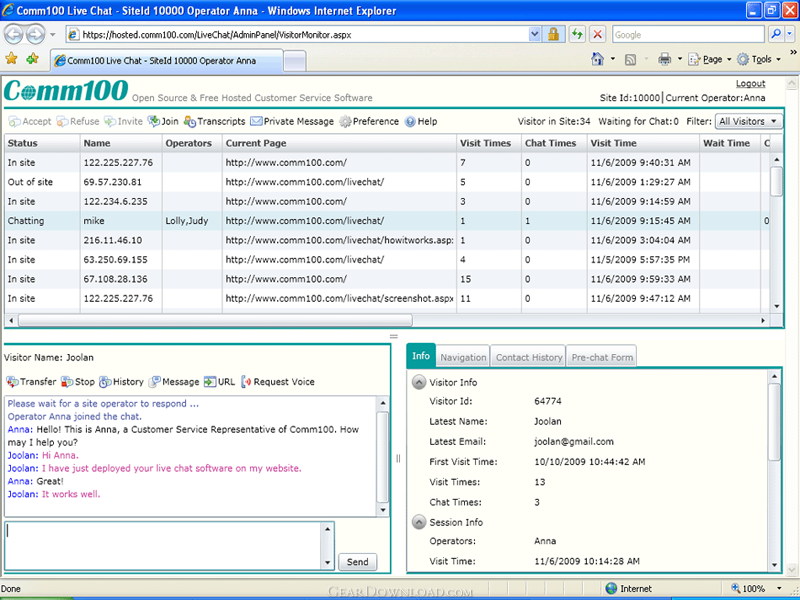Open the Contact History tab

[x=529, y=357]
